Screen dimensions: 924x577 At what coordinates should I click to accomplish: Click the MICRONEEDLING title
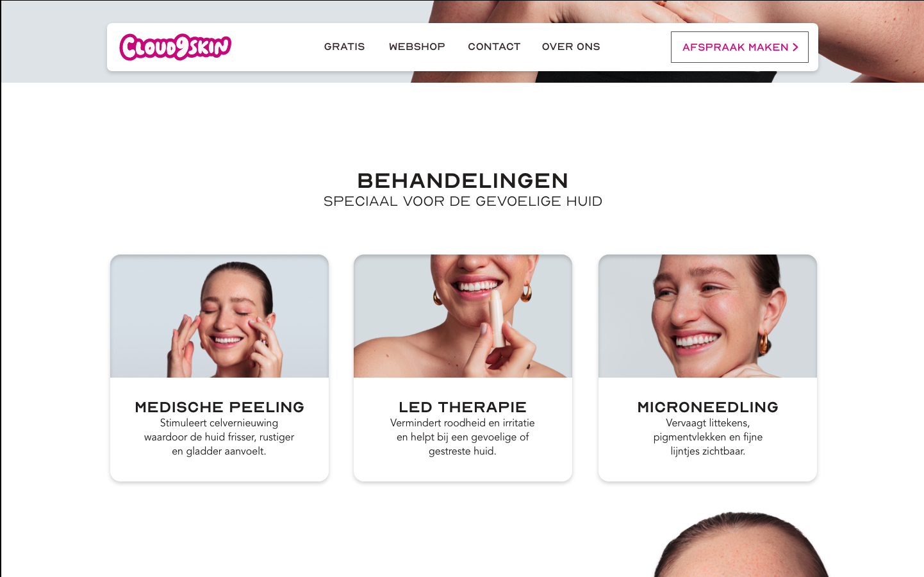[x=707, y=407]
